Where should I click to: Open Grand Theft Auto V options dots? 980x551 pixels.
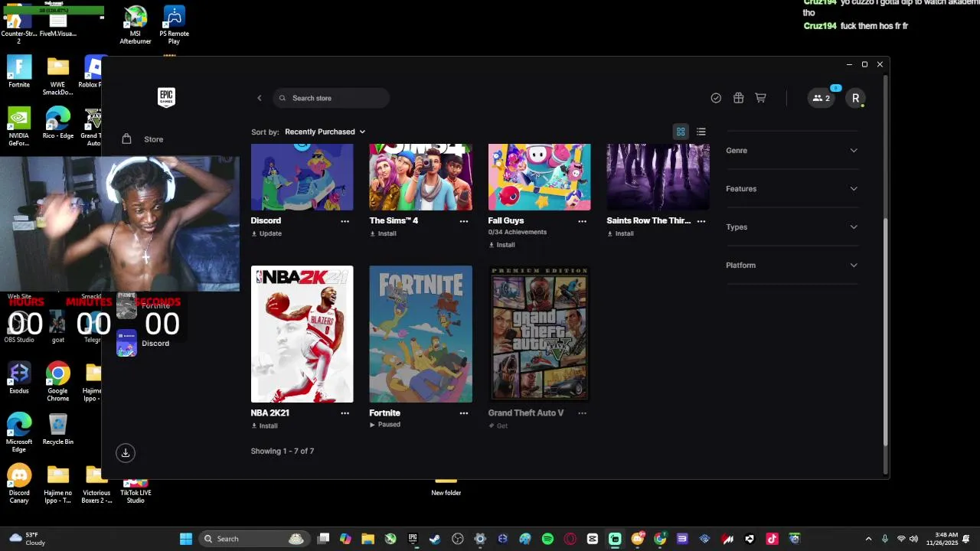[582, 413]
